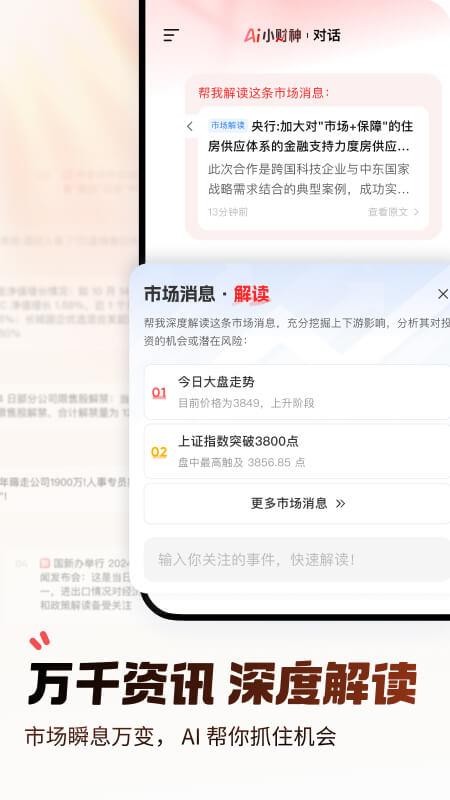Screen dimensions: 450x800
Task: Select 上证指数突破3800点 item
Action: [297, 452]
